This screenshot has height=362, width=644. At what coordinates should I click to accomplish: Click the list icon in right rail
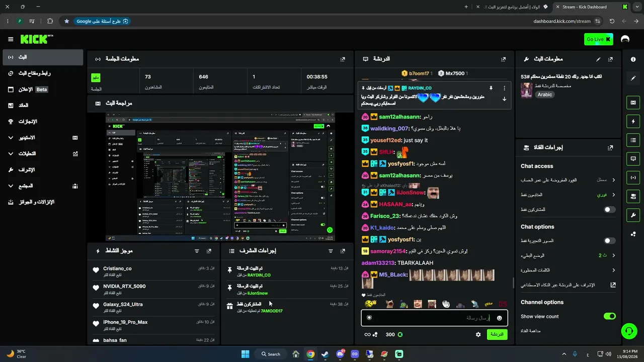[x=633, y=140]
